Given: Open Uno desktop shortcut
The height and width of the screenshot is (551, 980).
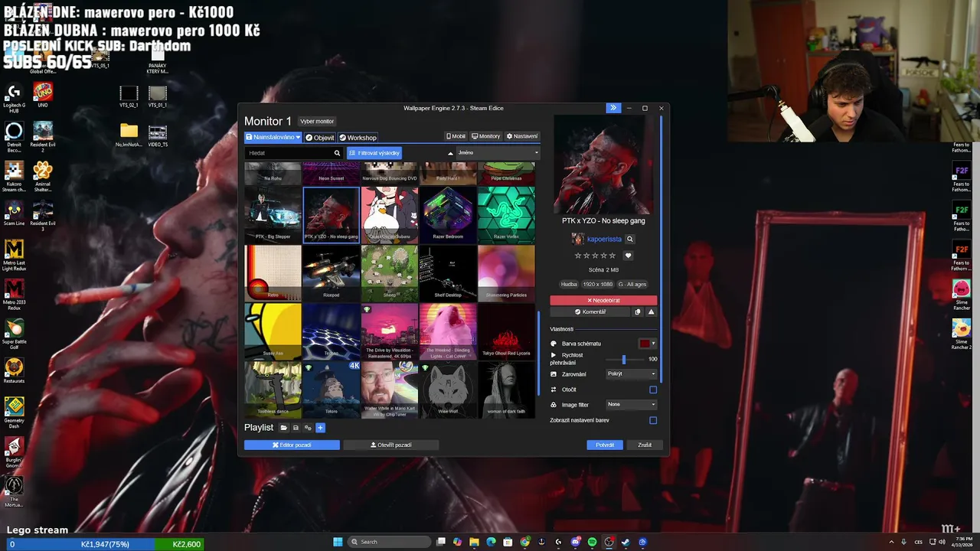Looking at the screenshot, I should 43,95.
